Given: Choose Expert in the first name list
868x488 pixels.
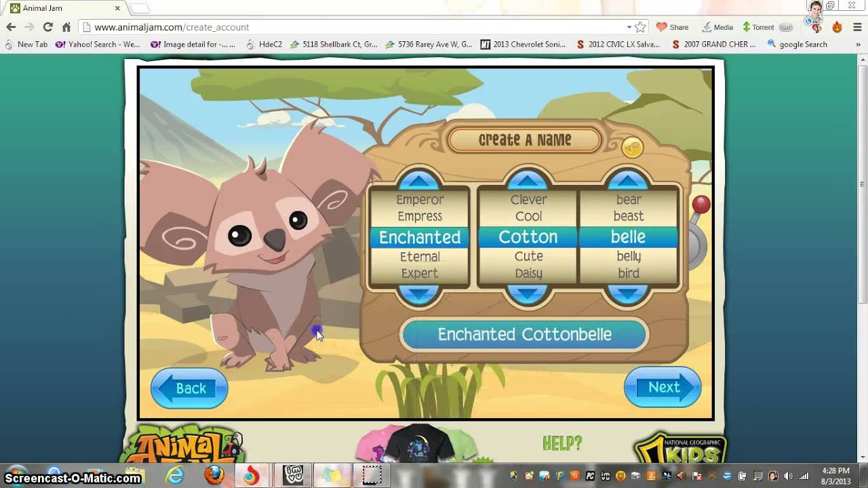Looking at the screenshot, I should click(x=420, y=273).
